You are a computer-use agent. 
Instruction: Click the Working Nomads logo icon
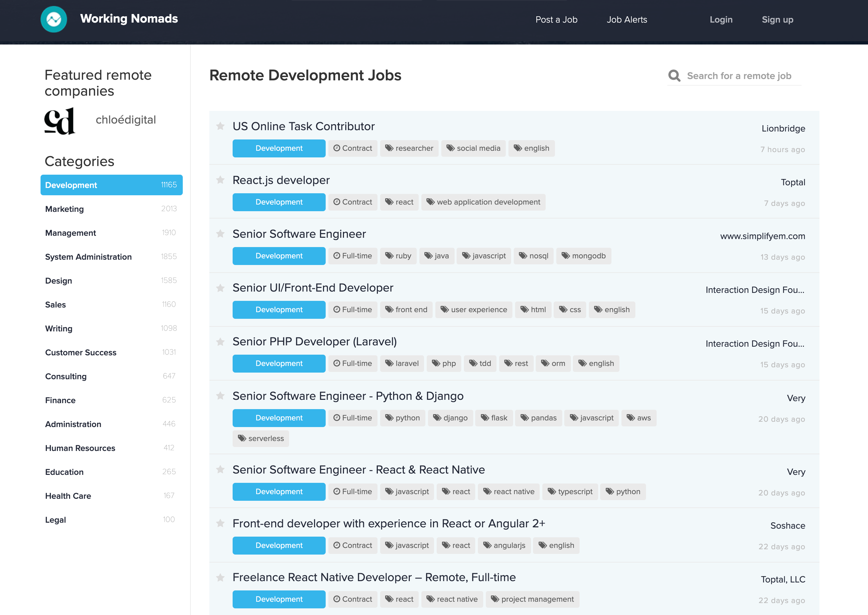coord(54,19)
